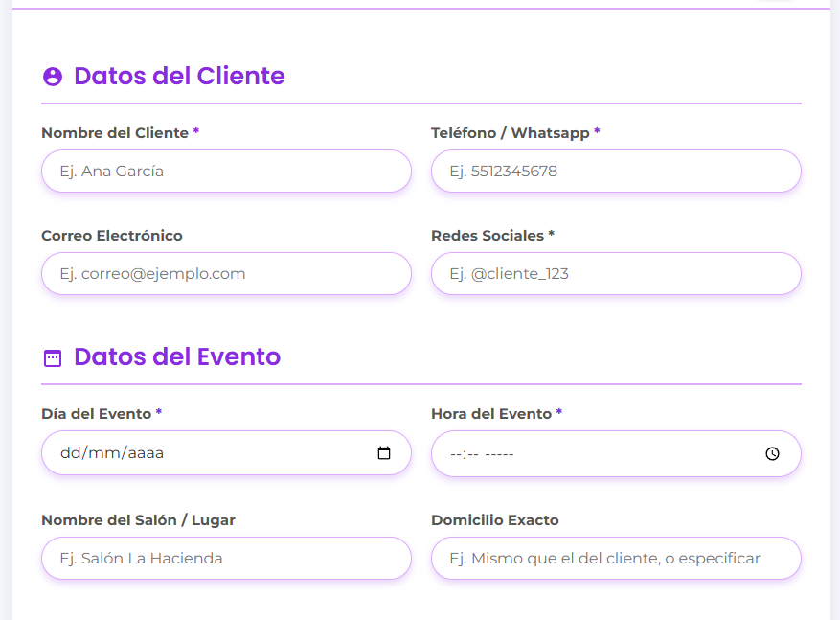Select the year "aaaa" segment of event date
The image size is (840, 620).
tap(145, 453)
